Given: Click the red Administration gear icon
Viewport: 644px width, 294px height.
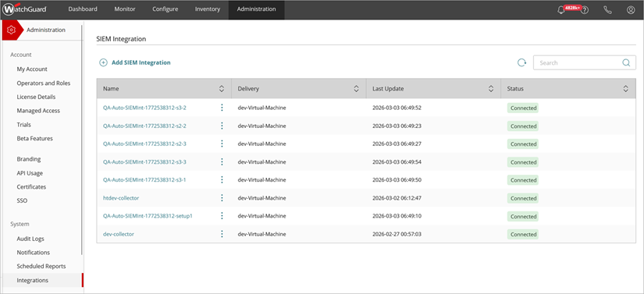Looking at the screenshot, I should pyautogui.click(x=11, y=30).
